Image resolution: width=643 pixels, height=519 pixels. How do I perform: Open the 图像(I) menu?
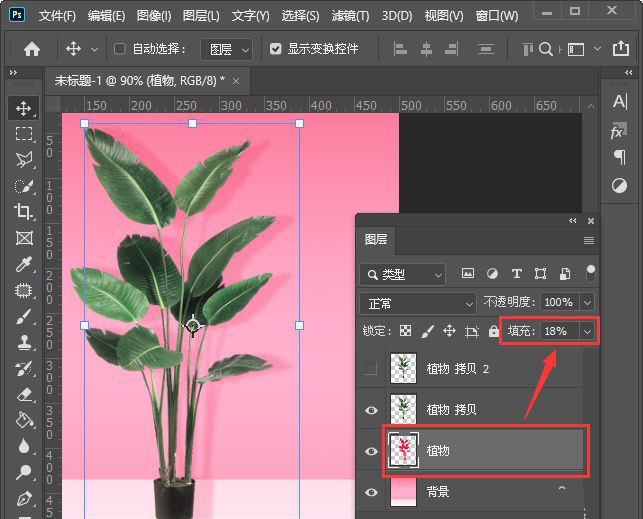tap(154, 16)
